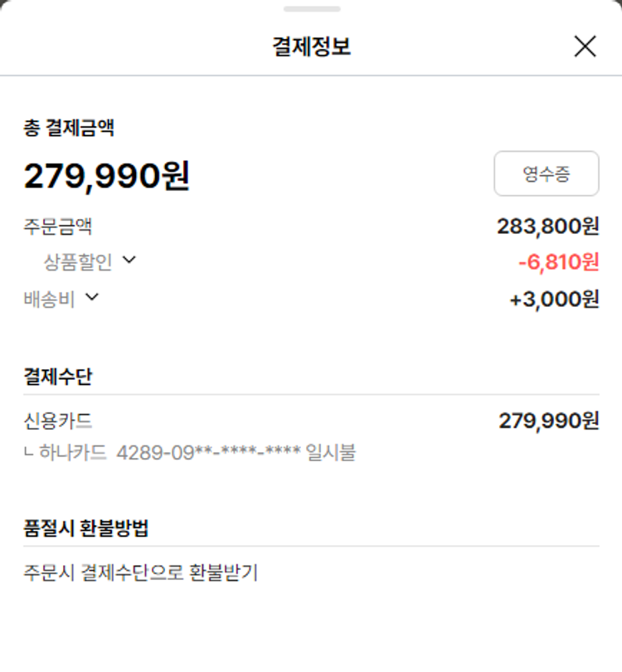
Task: Click the 결제정보 title header
Action: [311, 46]
